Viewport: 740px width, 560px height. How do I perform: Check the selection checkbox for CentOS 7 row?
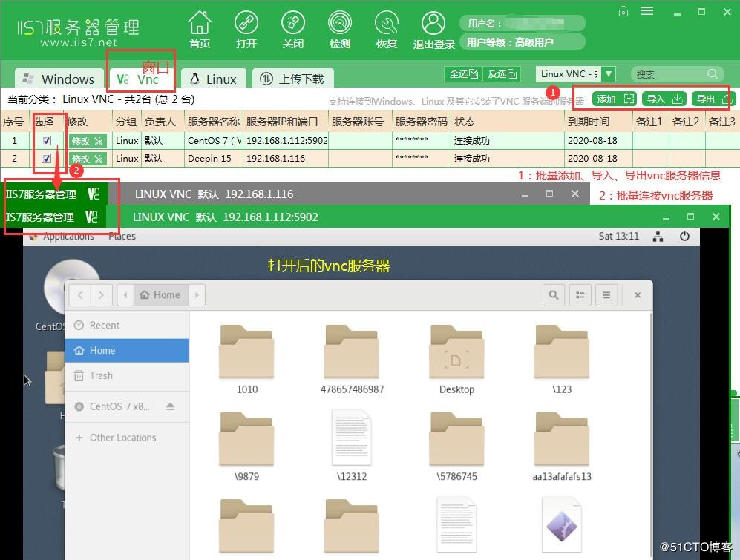point(48,139)
